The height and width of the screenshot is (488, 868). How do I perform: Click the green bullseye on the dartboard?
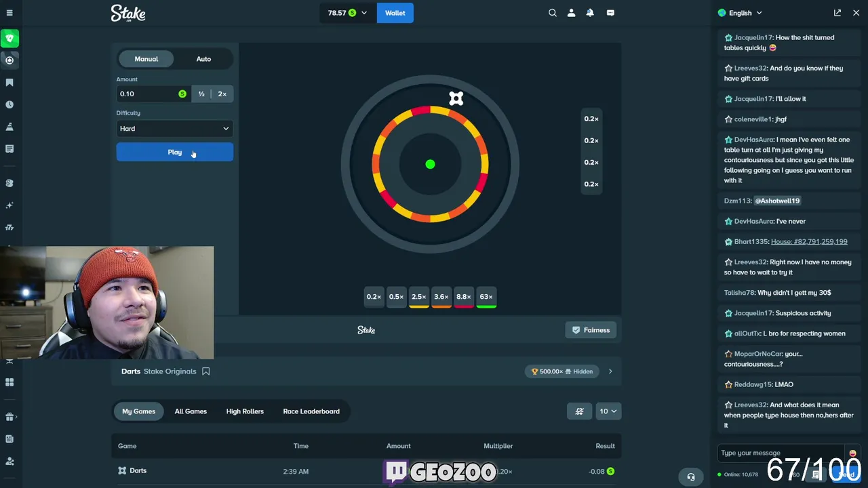coord(430,164)
